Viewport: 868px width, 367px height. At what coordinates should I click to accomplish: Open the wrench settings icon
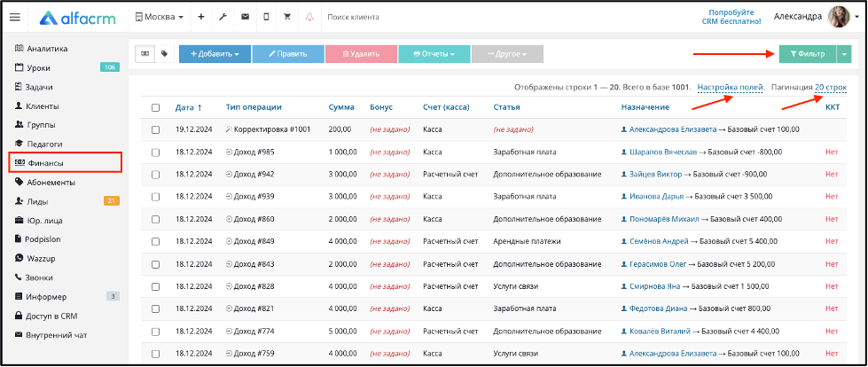(x=223, y=17)
